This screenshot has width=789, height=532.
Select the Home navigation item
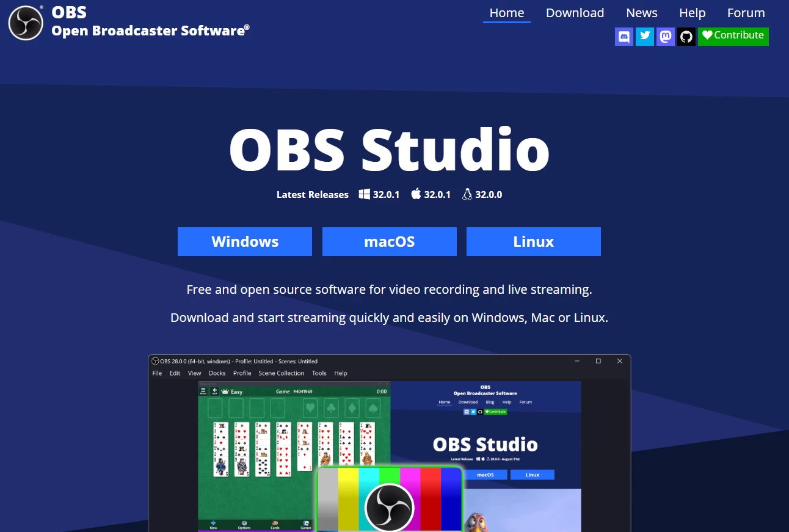pos(506,12)
